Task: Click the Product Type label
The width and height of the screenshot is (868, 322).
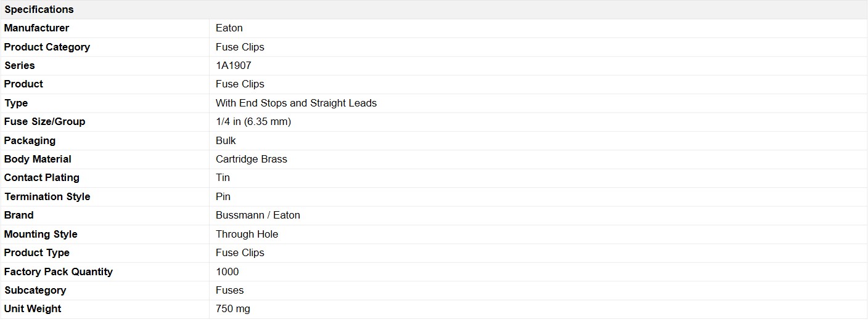Action: [37, 253]
